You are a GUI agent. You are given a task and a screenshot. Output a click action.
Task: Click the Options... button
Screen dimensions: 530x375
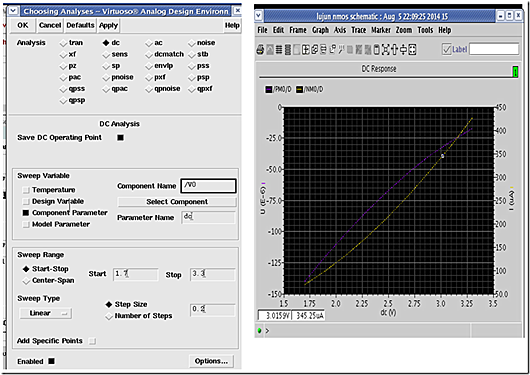pos(211,361)
